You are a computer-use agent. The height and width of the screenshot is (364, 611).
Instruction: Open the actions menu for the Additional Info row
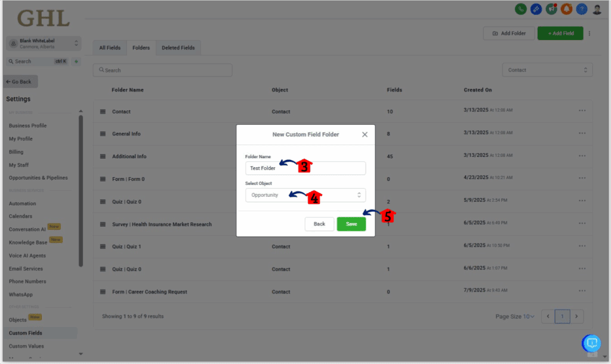tap(582, 156)
